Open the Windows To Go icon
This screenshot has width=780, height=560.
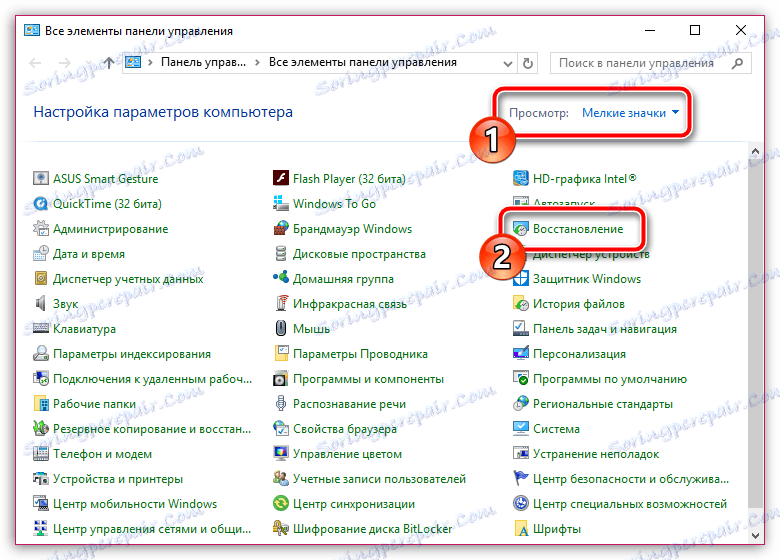pos(281,203)
